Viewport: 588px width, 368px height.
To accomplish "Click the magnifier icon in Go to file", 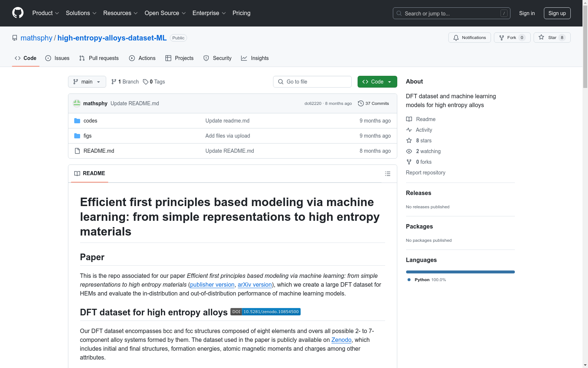I will click(x=281, y=82).
